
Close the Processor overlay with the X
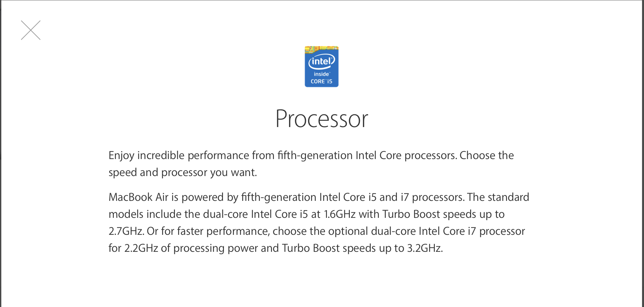pyautogui.click(x=31, y=30)
